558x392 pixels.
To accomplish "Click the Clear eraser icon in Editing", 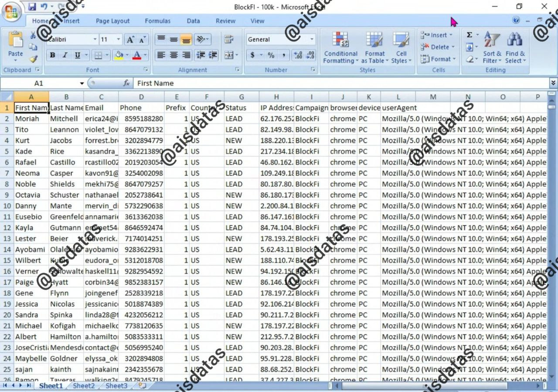I will click(470, 59).
